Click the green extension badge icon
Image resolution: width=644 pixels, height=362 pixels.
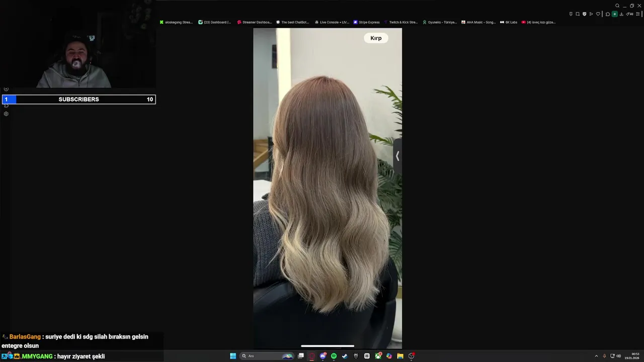click(615, 14)
